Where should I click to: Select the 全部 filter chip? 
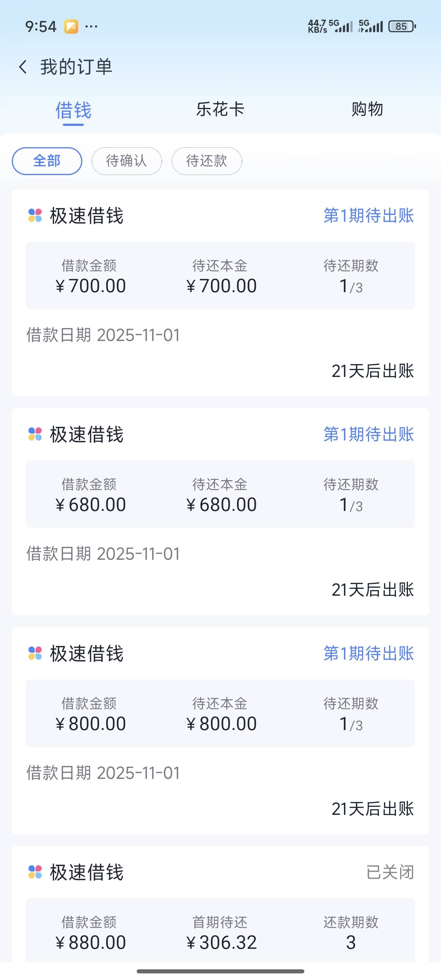[47, 161]
